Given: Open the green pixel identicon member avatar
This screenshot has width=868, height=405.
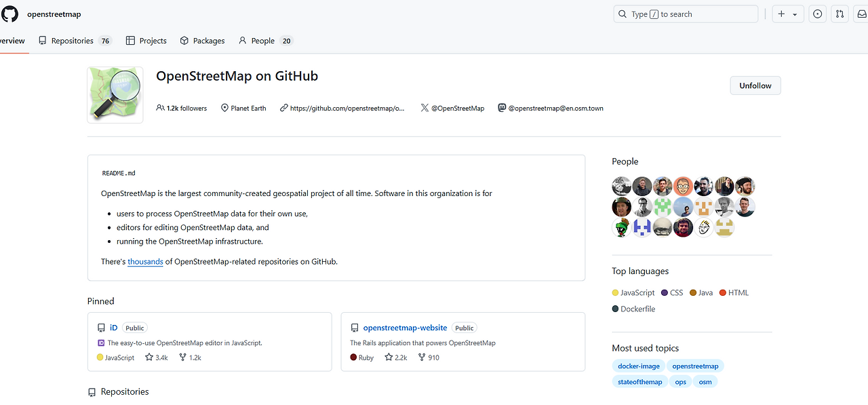Looking at the screenshot, I should (663, 206).
